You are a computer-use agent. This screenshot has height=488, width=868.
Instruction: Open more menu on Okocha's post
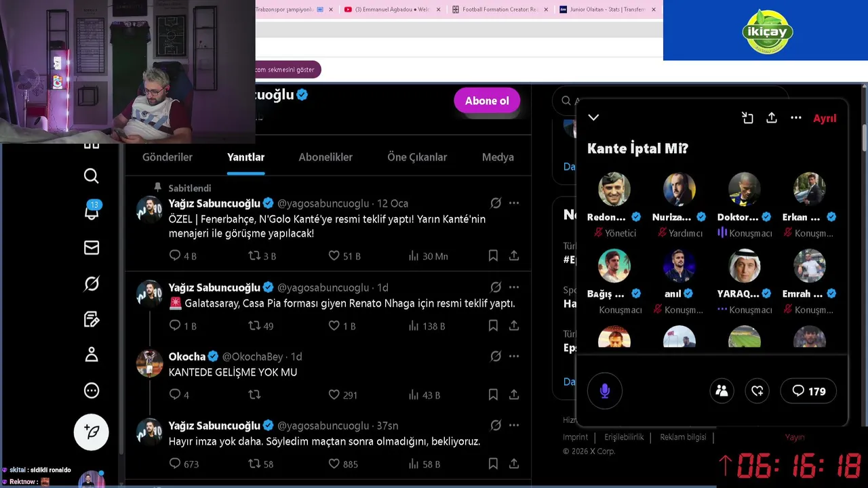[514, 356]
